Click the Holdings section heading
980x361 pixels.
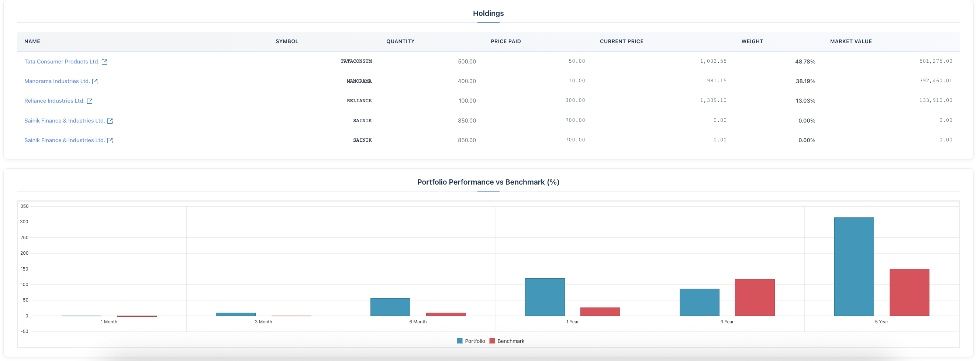tap(488, 13)
